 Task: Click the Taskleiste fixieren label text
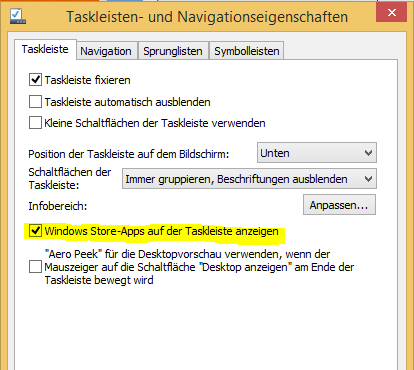[88, 80]
